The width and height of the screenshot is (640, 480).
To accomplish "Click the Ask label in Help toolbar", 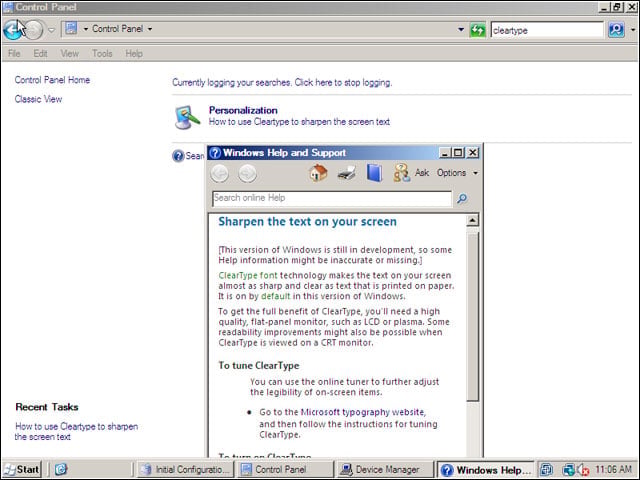I will pyautogui.click(x=422, y=173).
